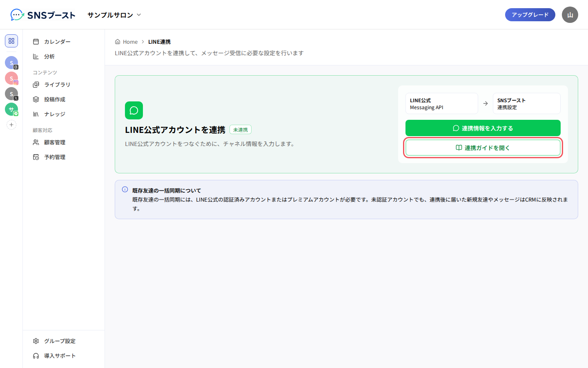Open グループ設定 at the sidebar bottom

coord(64,341)
